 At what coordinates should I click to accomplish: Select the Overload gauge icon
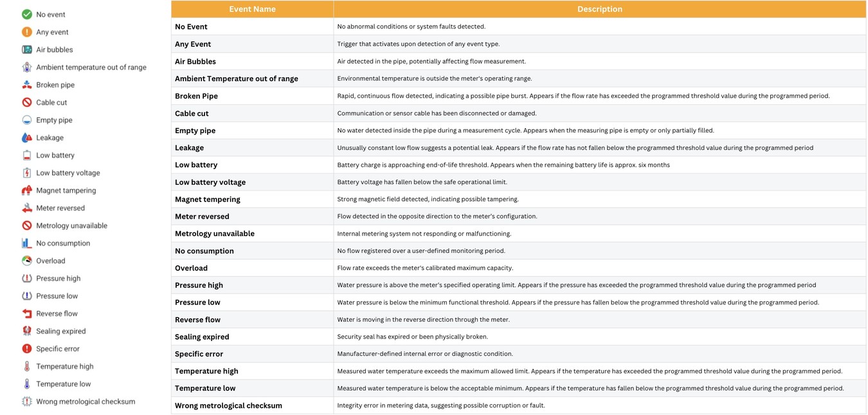[27, 261]
